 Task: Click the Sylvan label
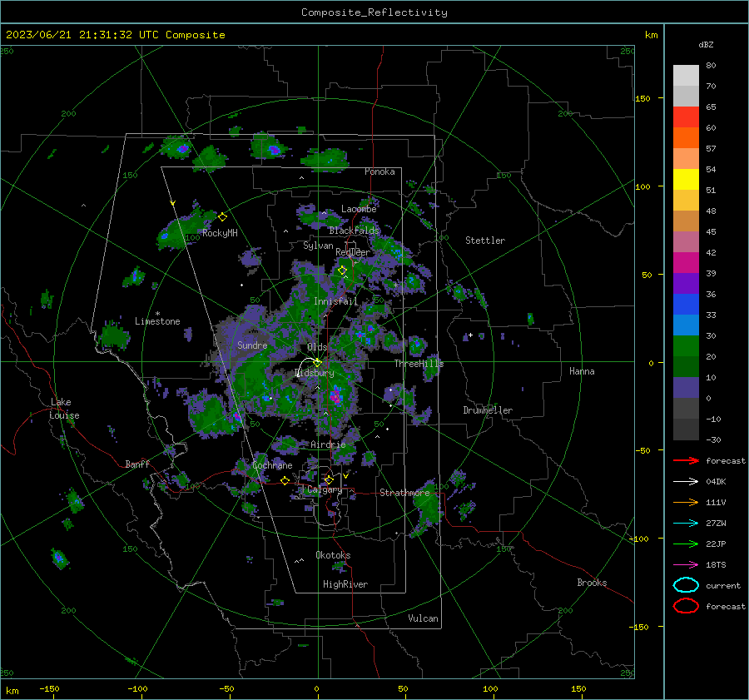tap(318, 246)
